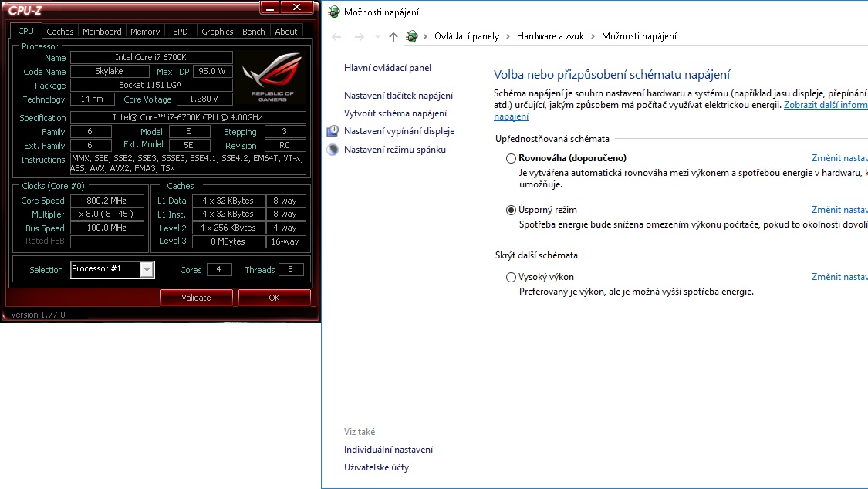
Task: Click the Bus Speed value 100.0 MHz
Action: tap(106, 228)
